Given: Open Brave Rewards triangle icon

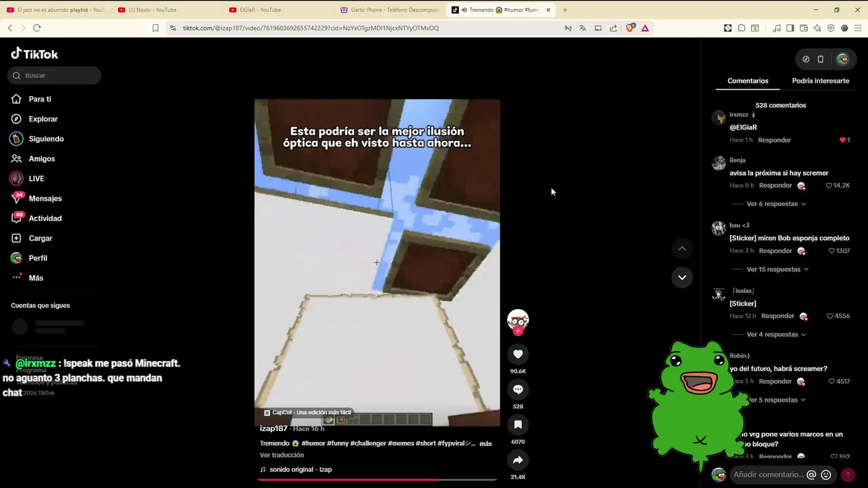Looking at the screenshot, I should [645, 28].
